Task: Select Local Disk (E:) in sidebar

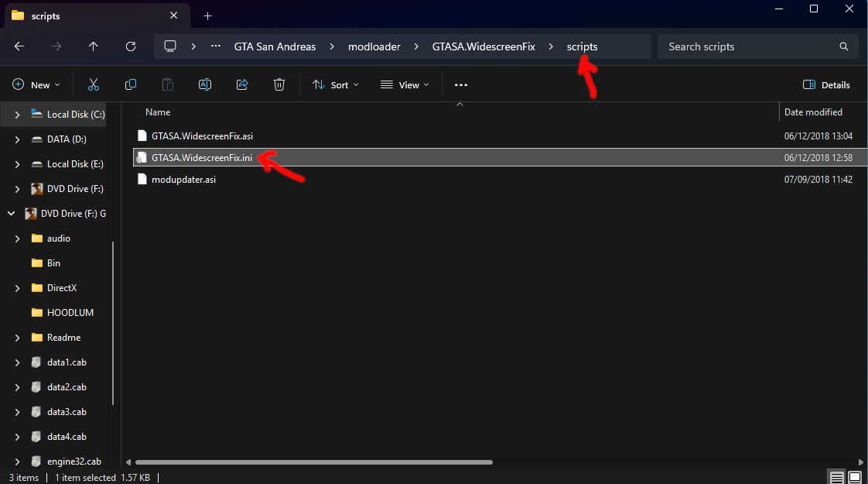Action: pos(75,164)
